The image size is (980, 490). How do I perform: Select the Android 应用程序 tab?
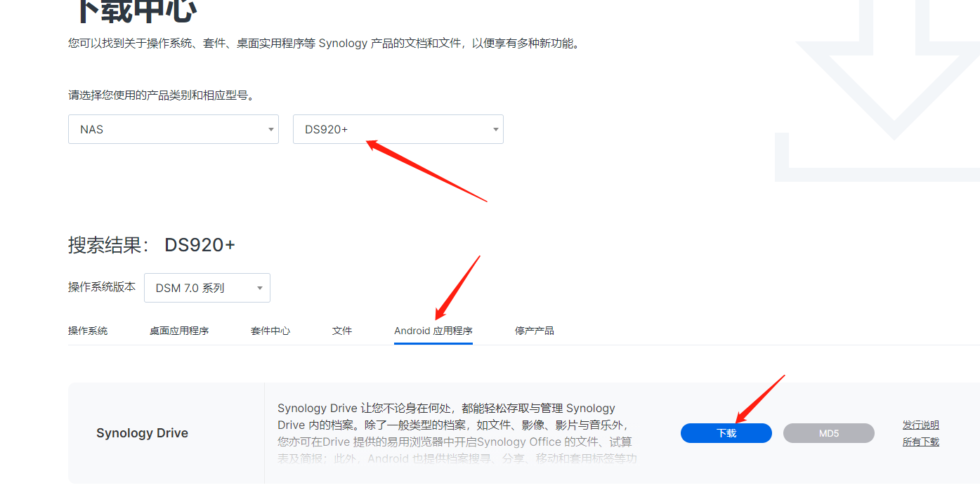(433, 331)
